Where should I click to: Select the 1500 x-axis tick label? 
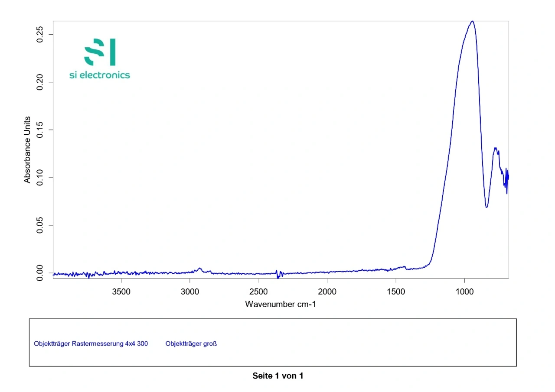tap(396, 291)
